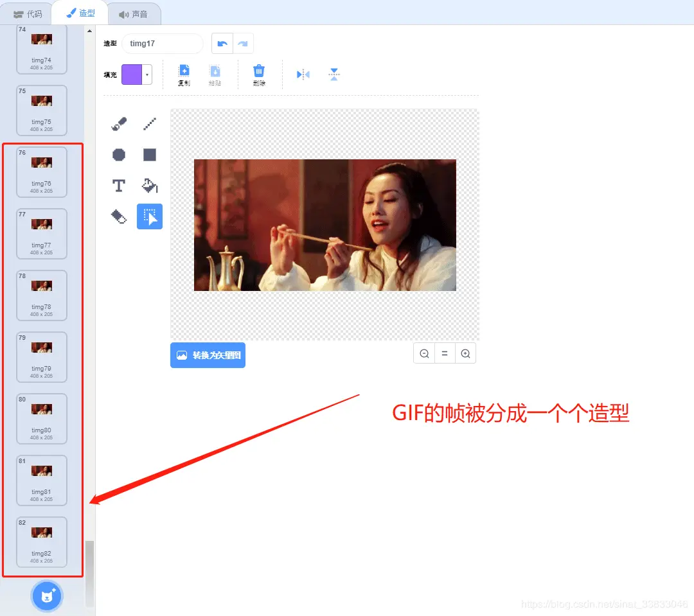Open the fill color dropdown arrow
The image size is (694, 616).
[147, 75]
